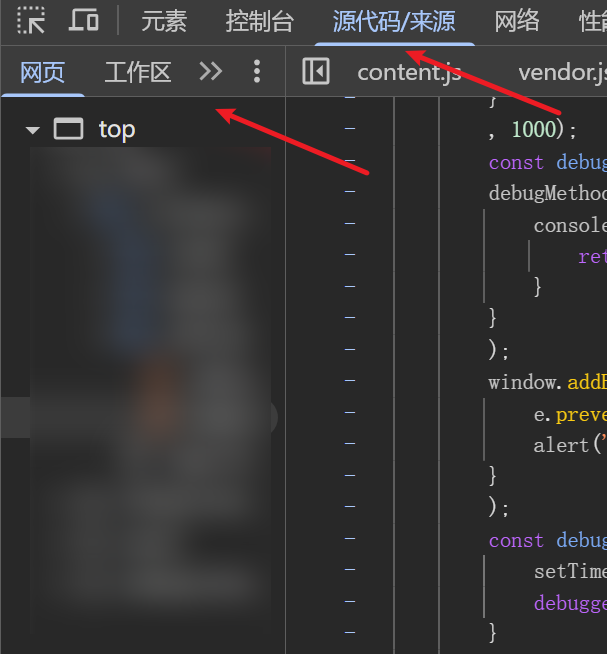Open the three-dot navigator options menu
This screenshot has height=654, width=607.
point(257,71)
